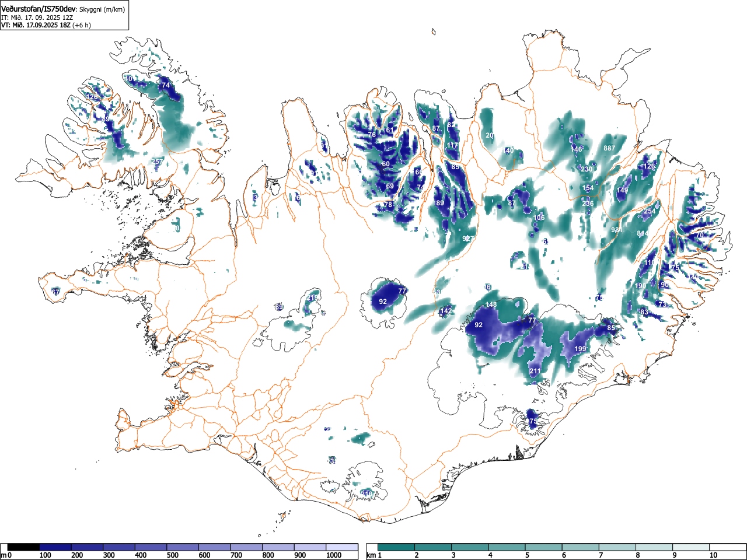Pick the darkest teal 1–2 km swatch

coord(396,547)
